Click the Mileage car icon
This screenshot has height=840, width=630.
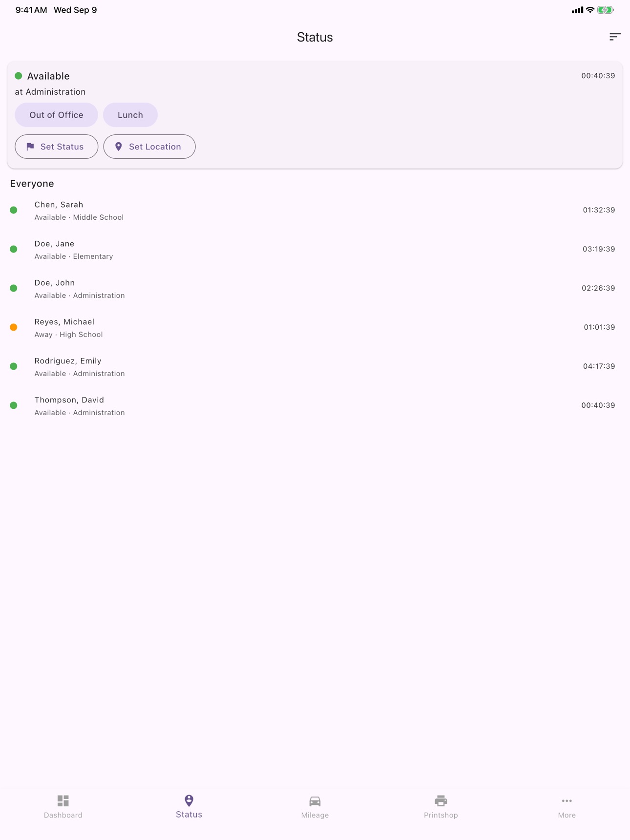tap(315, 801)
